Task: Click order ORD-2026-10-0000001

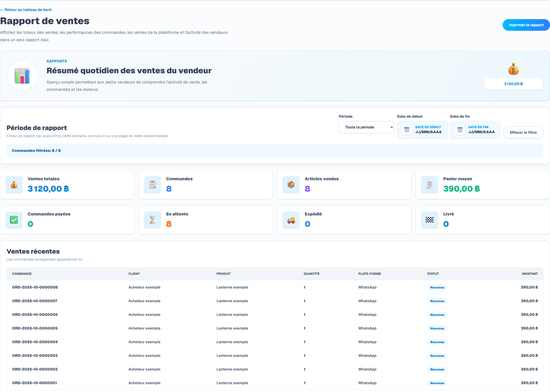Action: [x=34, y=383]
